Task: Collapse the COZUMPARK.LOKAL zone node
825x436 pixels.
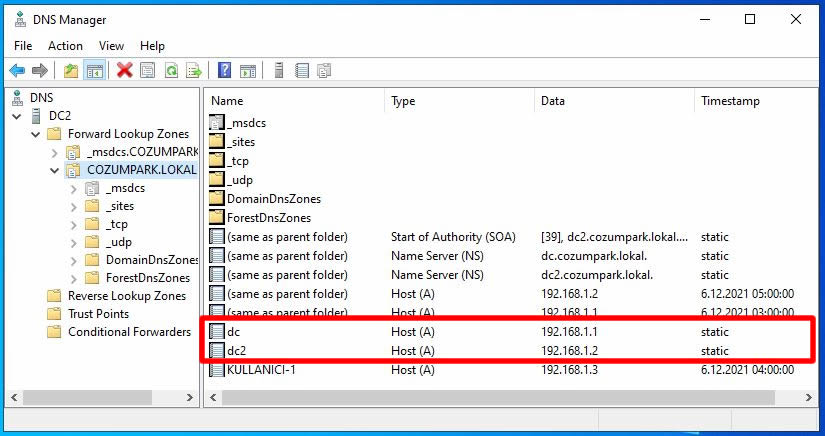Action: [54, 170]
